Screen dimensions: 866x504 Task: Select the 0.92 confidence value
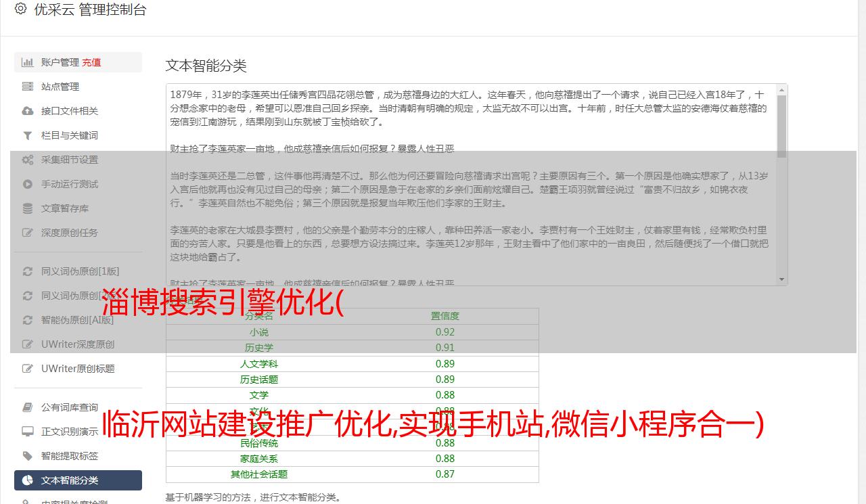pyautogui.click(x=445, y=332)
